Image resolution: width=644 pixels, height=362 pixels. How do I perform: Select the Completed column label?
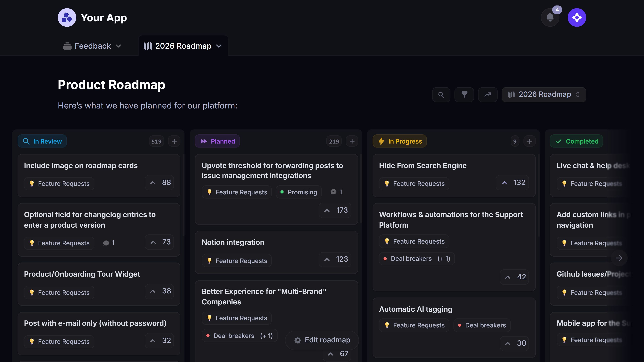coord(576,141)
